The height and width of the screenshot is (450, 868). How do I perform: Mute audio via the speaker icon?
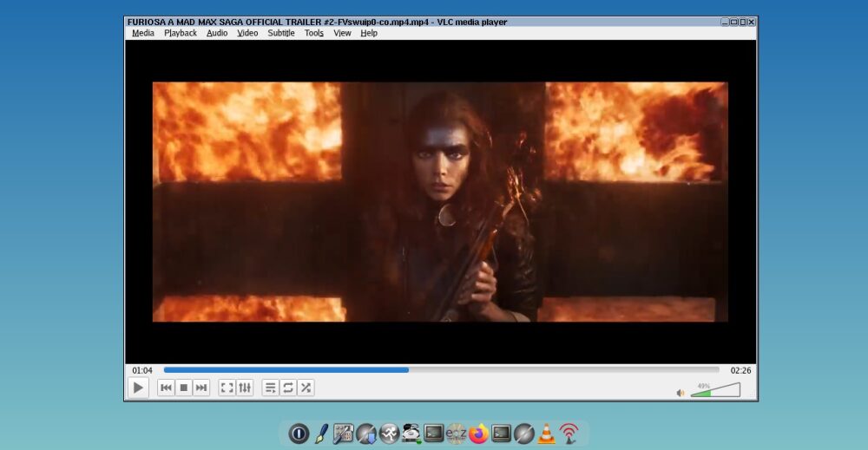coord(681,393)
